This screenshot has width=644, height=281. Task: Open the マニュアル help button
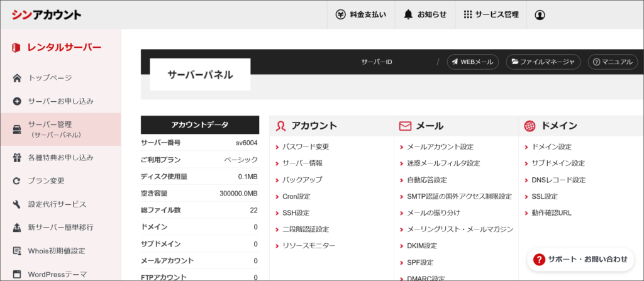point(613,62)
